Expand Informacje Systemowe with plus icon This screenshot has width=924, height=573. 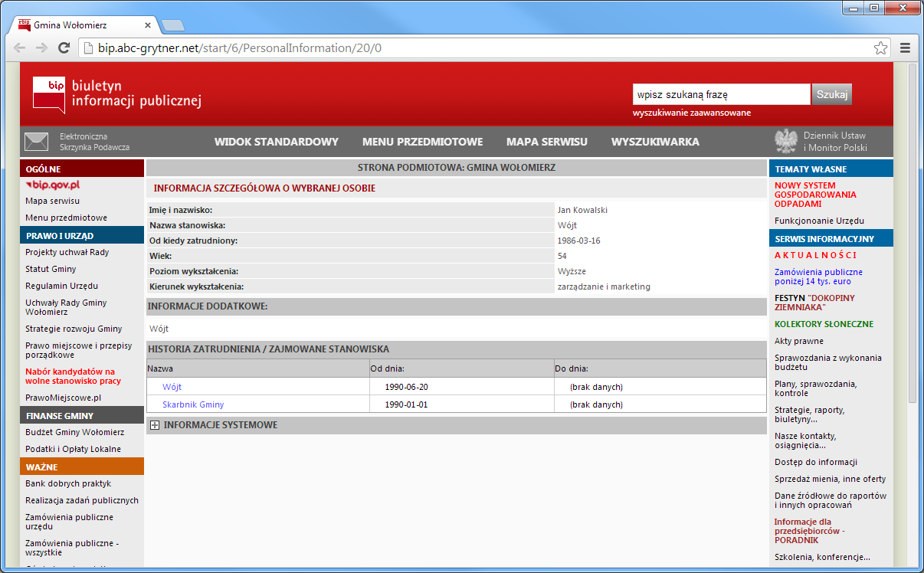pos(155,425)
